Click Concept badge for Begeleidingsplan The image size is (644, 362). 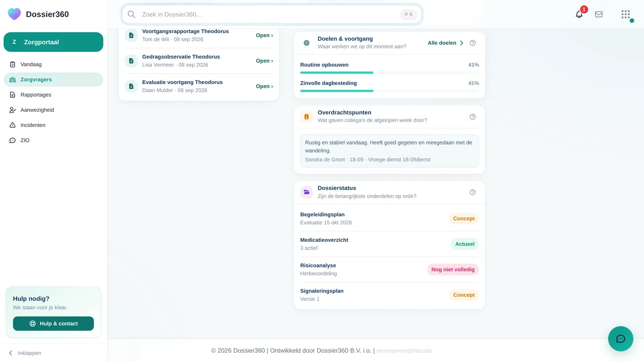464,219
